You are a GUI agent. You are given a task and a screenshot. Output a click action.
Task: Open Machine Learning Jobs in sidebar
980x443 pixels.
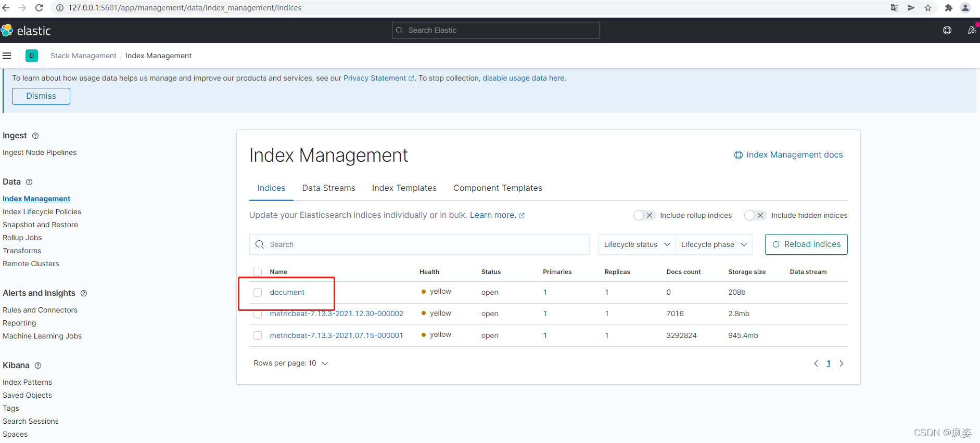42,336
